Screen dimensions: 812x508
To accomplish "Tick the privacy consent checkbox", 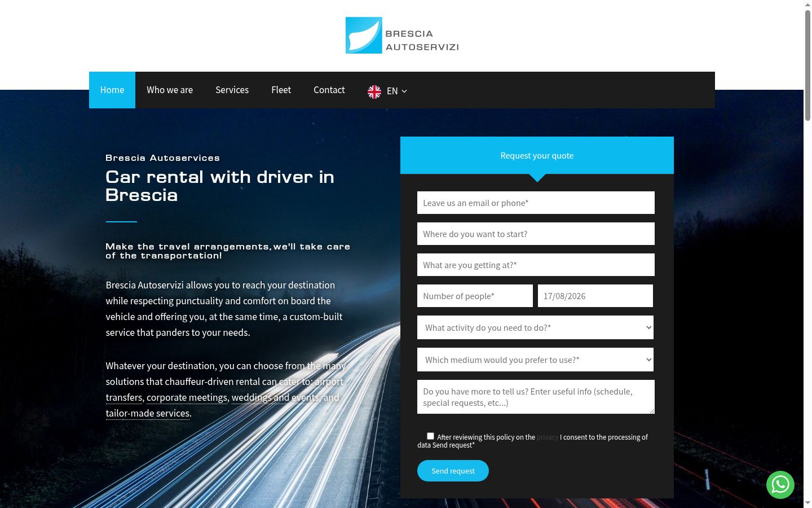I will click(x=430, y=436).
